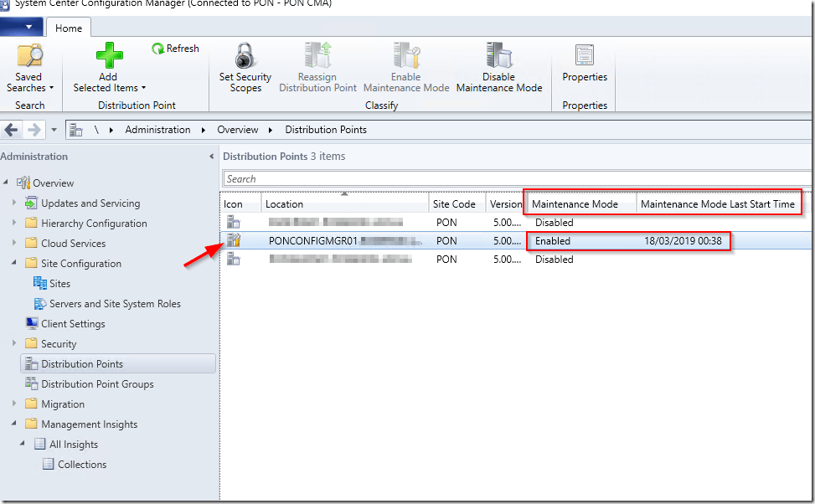This screenshot has height=504, width=815.
Task: Expand the Updates and Servicing node
Action: pyautogui.click(x=14, y=203)
